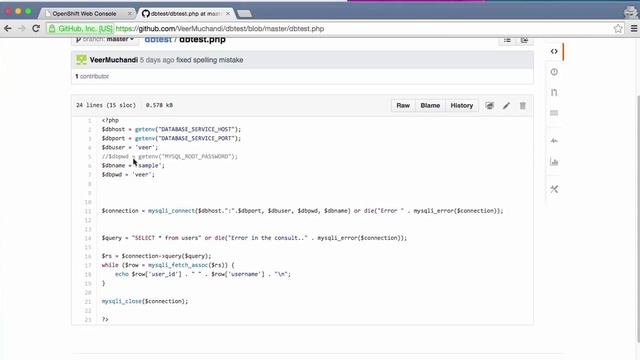
Task: Click the $dbuser = 'veer' line
Action: (130, 147)
